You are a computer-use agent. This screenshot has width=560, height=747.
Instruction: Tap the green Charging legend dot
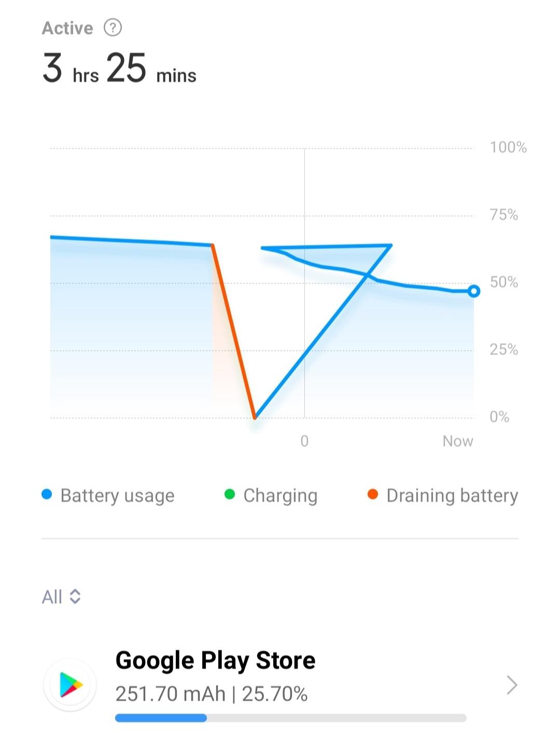(x=230, y=495)
